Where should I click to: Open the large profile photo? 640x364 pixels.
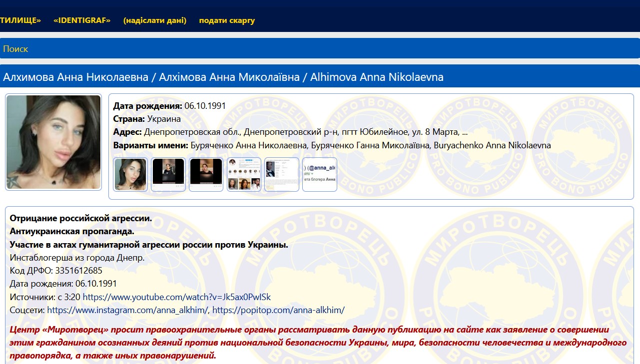53,142
